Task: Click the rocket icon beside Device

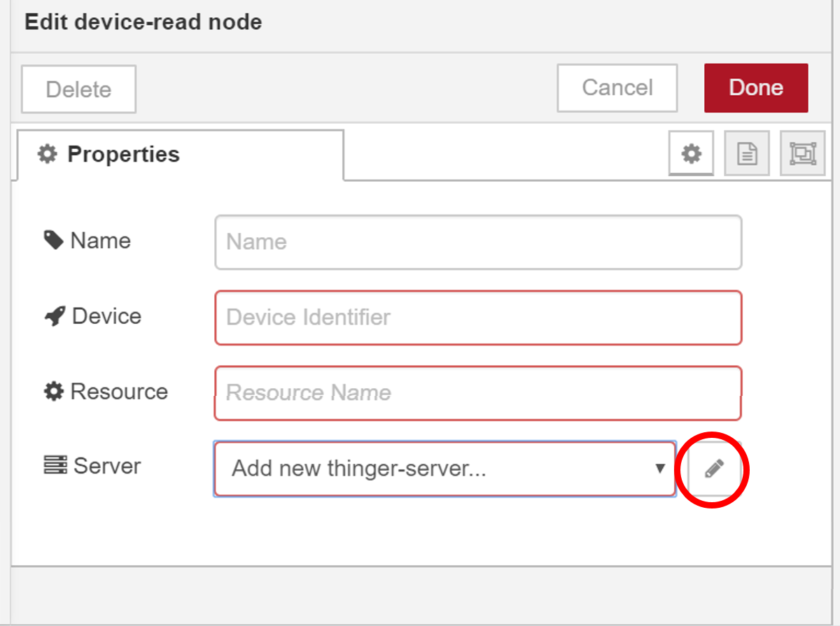Action: click(x=54, y=316)
